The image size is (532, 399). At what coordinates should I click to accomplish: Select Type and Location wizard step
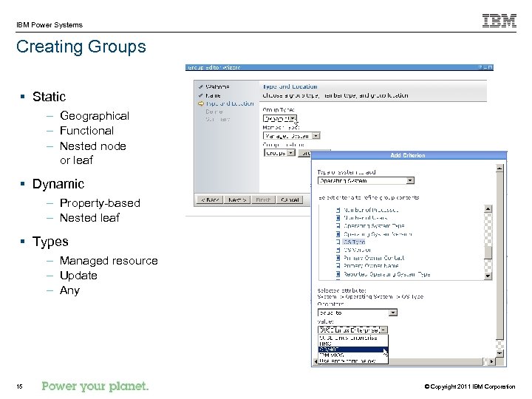pos(230,103)
